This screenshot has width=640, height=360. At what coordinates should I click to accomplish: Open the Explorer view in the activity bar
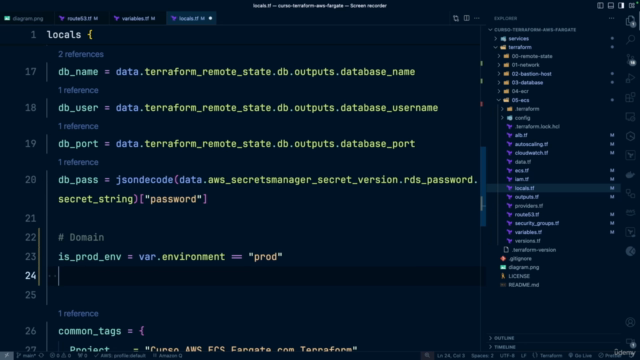(630, 21)
